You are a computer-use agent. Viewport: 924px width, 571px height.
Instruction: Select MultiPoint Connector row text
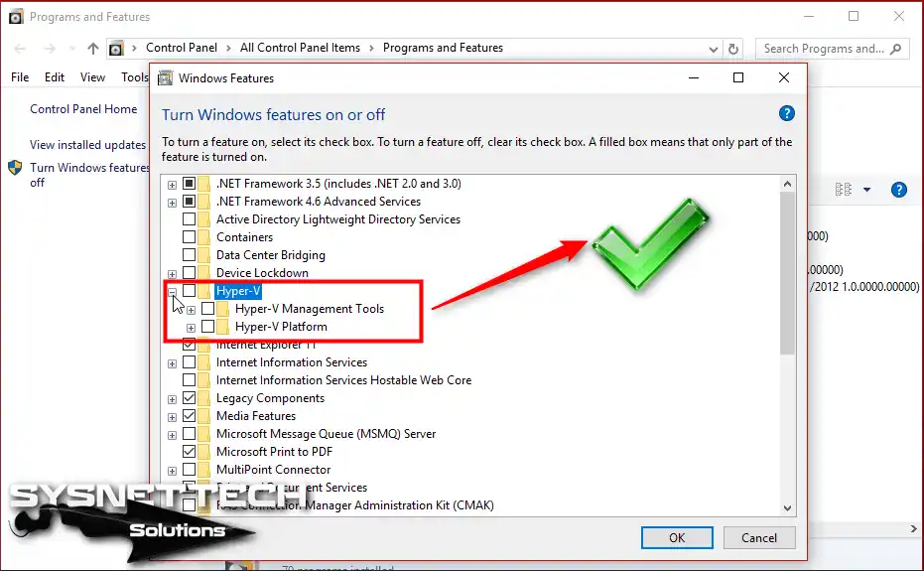point(274,470)
